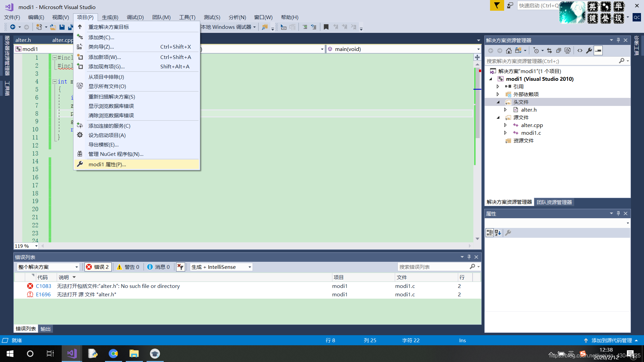The image size is (644, 362).
Task: Click sync with active document icon
Action: [549, 51]
